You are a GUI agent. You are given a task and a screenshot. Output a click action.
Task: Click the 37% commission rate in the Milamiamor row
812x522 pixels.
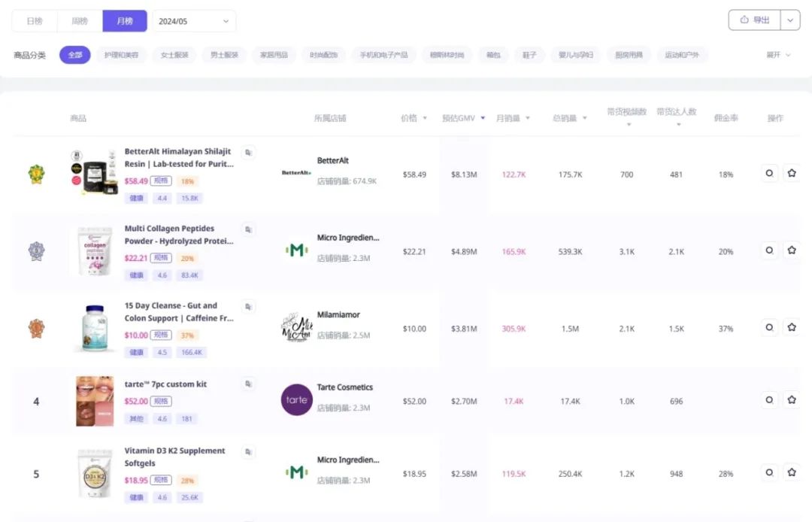[726, 329]
